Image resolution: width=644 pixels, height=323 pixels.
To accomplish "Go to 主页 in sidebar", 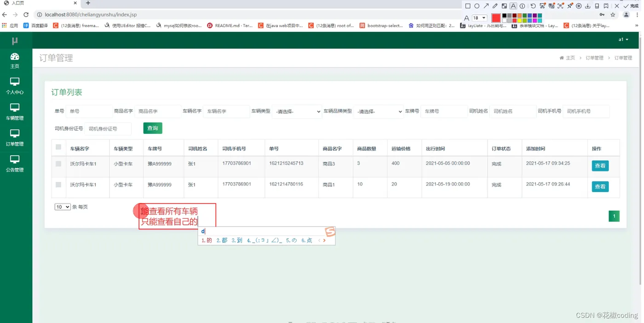I will pos(15,61).
